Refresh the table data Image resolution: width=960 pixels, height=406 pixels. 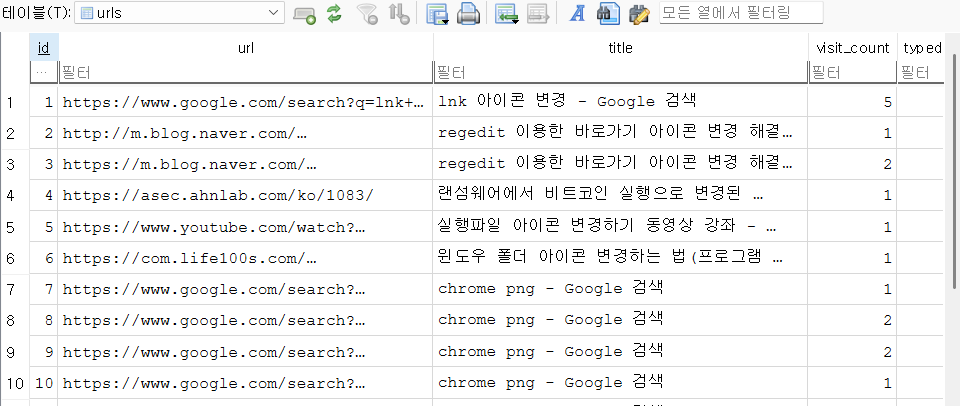pyautogui.click(x=334, y=13)
